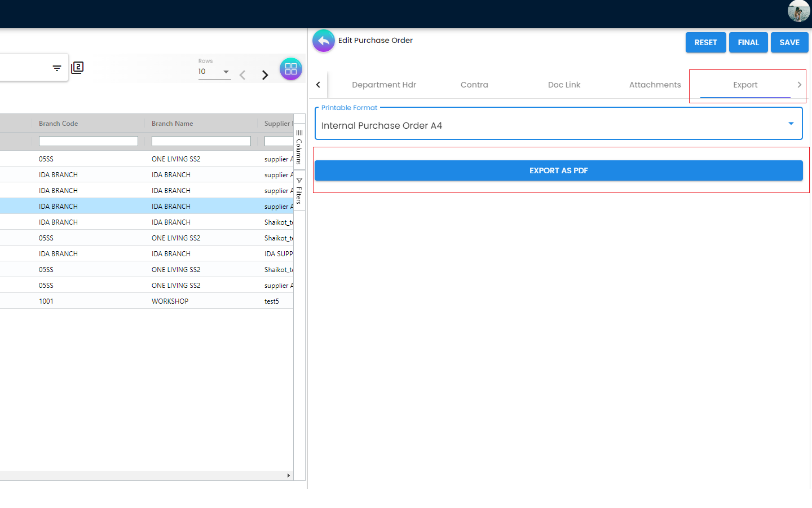
Task: Open the Filters side panel
Action: tap(299, 191)
